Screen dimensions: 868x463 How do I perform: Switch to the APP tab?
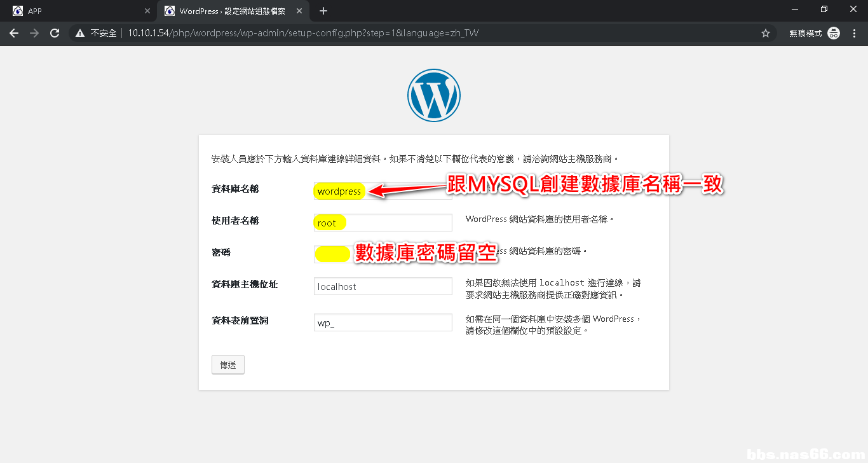(x=76, y=11)
